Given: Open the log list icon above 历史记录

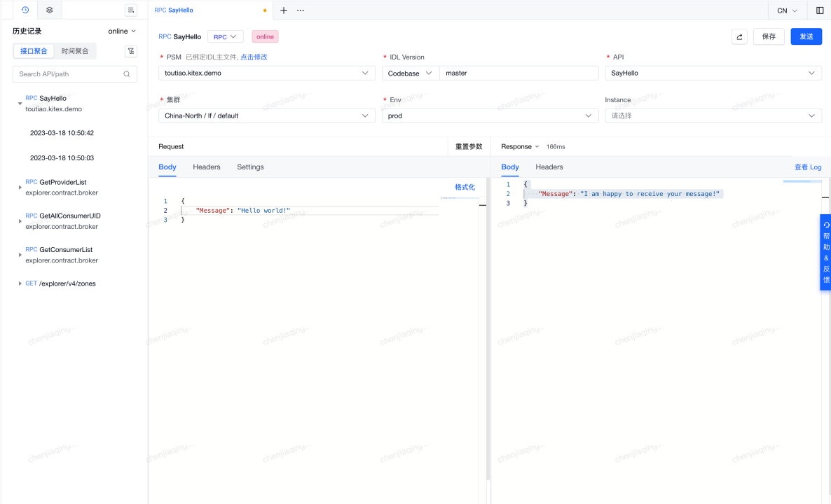Looking at the screenshot, I should 130,10.
